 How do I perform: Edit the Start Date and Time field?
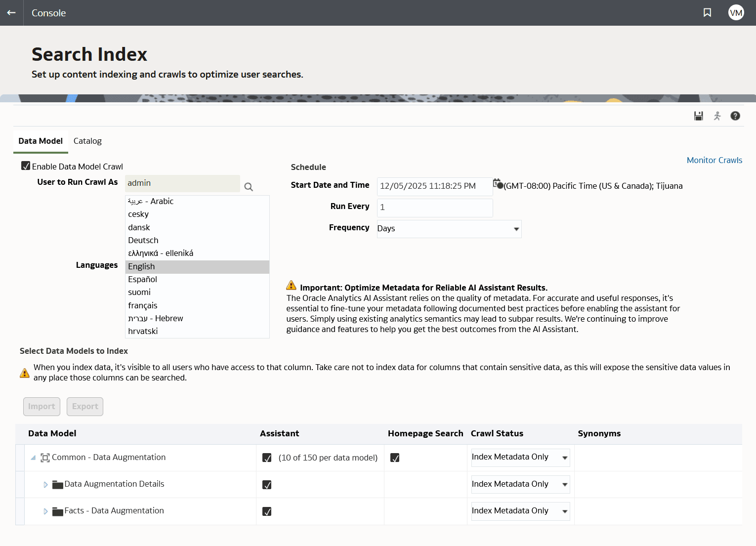435,186
